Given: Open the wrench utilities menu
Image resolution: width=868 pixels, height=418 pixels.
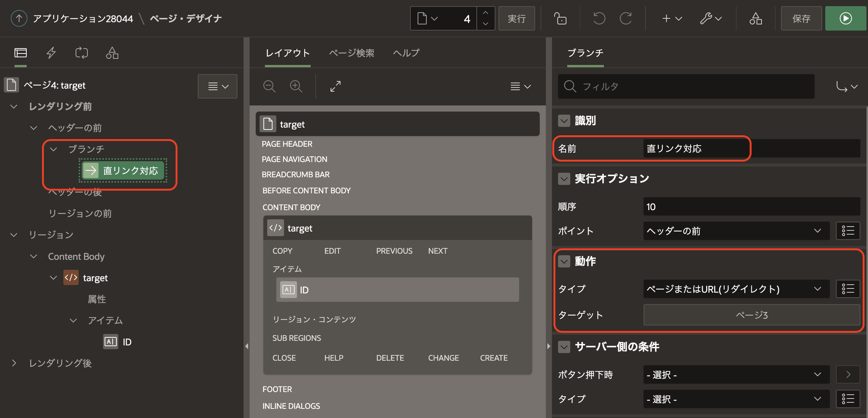Looking at the screenshot, I should tap(711, 18).
